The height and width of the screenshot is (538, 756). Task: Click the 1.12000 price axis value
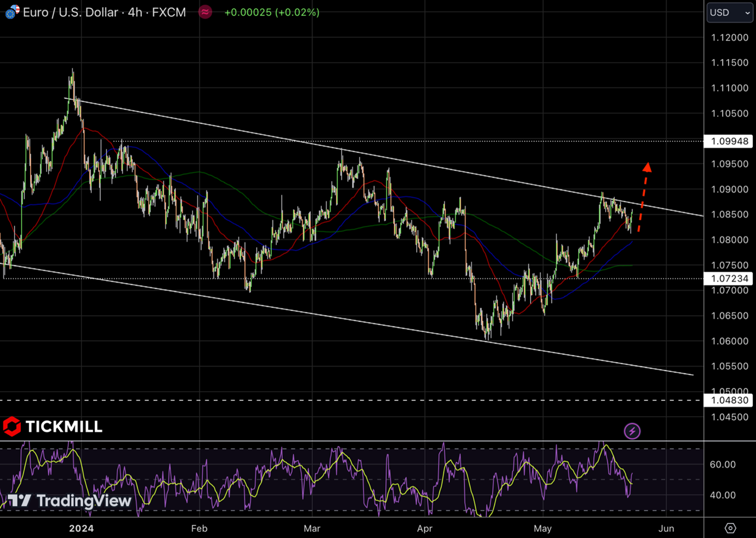tap(730, 37)
